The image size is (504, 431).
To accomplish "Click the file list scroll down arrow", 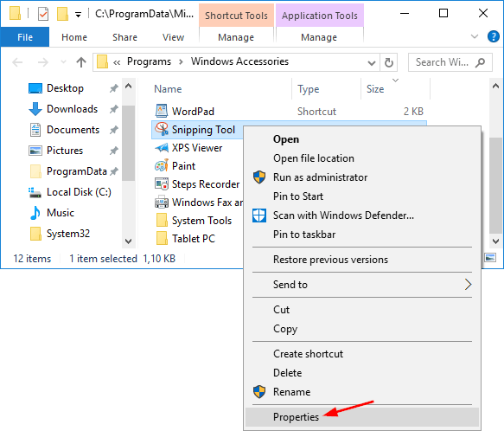I will click(x=495, y=241).
